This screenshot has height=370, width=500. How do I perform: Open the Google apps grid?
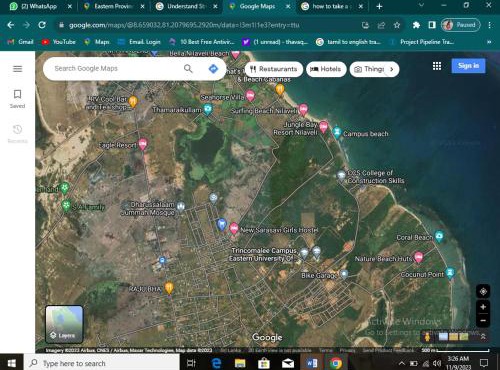[x=437, y=66]
